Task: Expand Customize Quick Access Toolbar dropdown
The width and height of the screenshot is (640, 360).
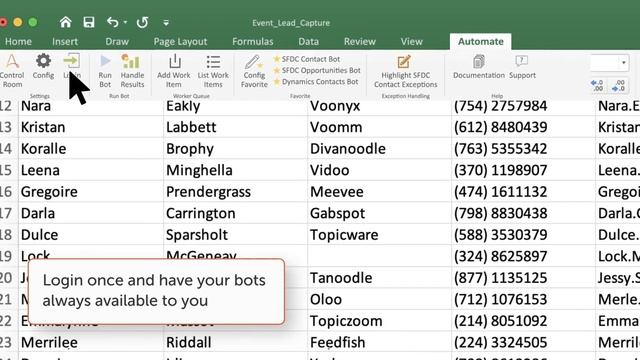Action: (166, 23)
